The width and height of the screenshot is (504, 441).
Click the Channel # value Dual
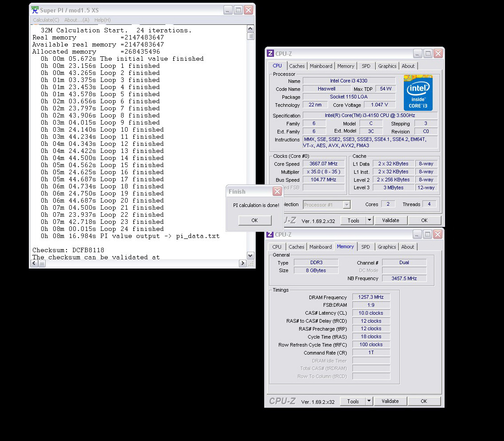(404, 262)
